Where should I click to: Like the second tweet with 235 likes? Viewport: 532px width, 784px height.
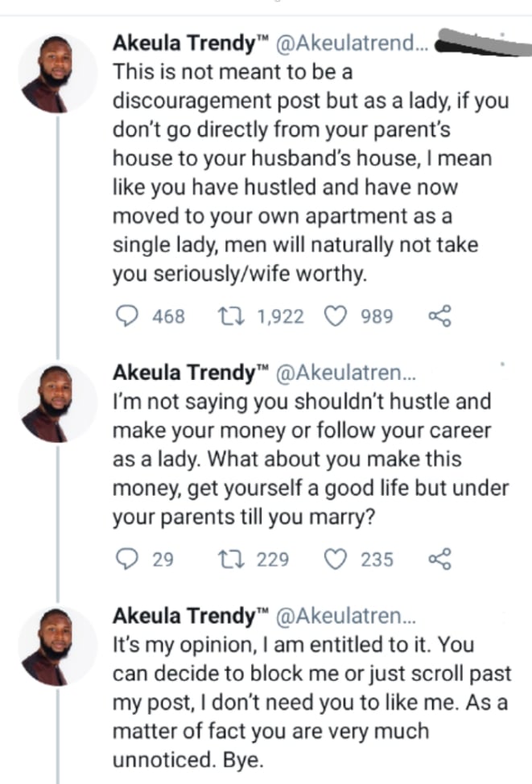point(334,559)
